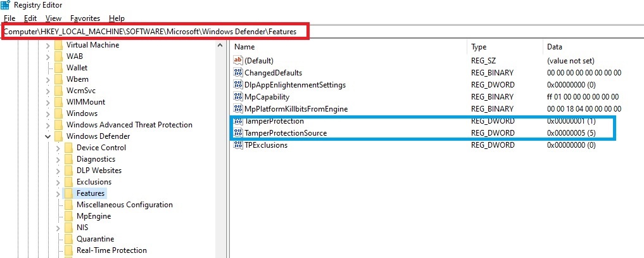Click the MpCapability value icon
This screenshot has height=258, width=644.
238,97
